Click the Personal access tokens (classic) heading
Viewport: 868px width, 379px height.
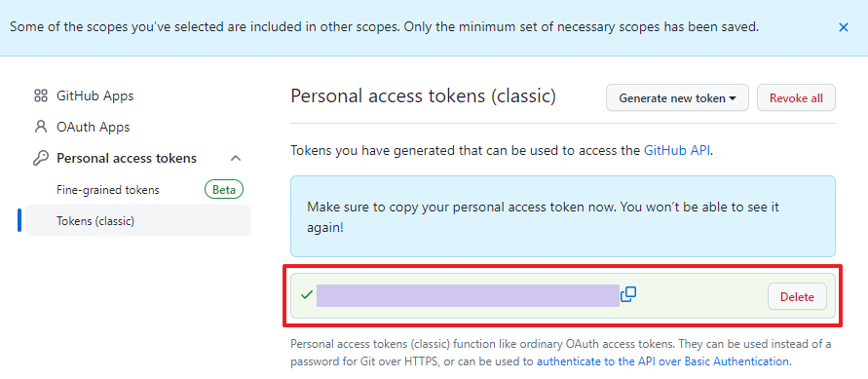423,96
